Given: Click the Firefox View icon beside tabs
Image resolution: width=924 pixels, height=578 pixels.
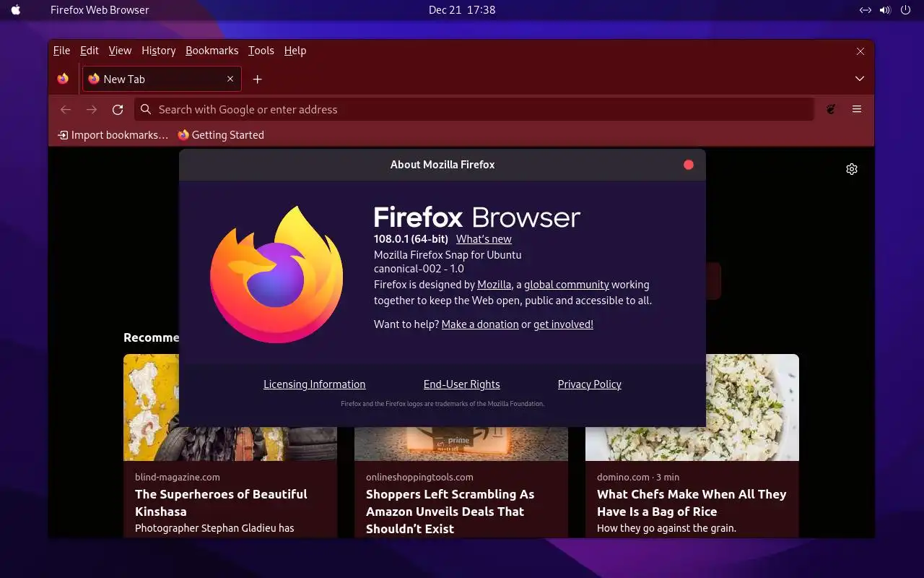Looking at the screenshot, I should pyautogui.click(x=63, y=79).
